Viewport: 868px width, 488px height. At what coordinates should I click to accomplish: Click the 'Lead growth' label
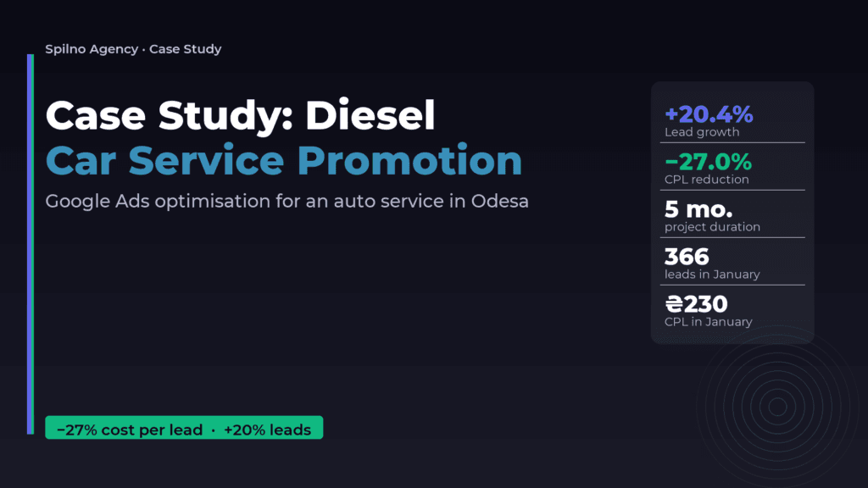[x=701, y=132]
